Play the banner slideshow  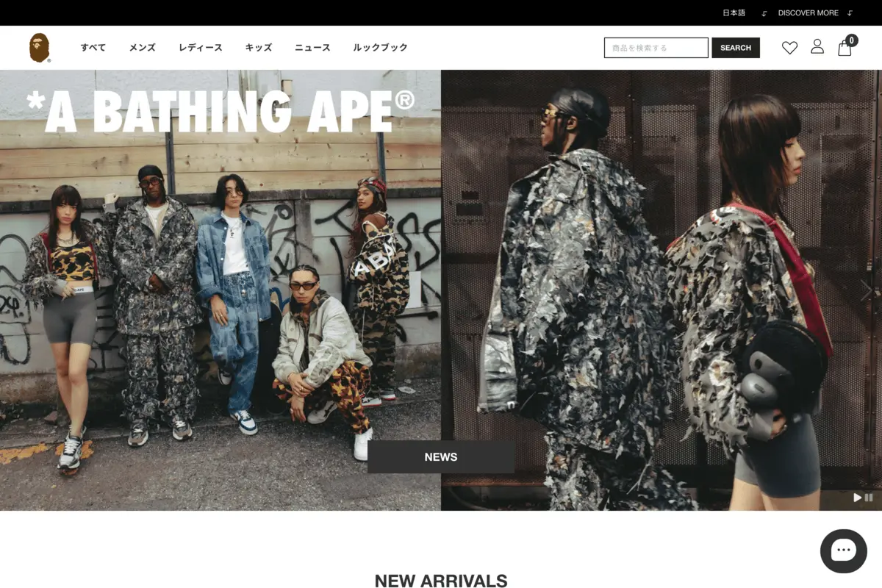pos(857,498)
